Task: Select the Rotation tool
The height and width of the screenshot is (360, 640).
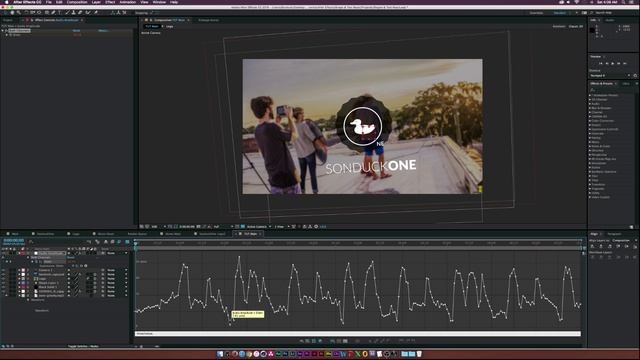Action: (x=27, y=13)
